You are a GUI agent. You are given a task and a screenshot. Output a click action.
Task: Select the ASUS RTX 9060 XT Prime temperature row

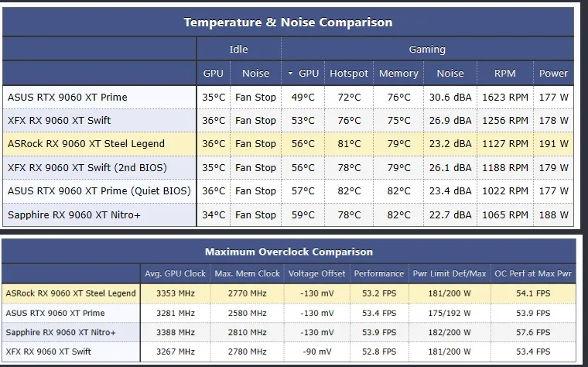point(288,98)
